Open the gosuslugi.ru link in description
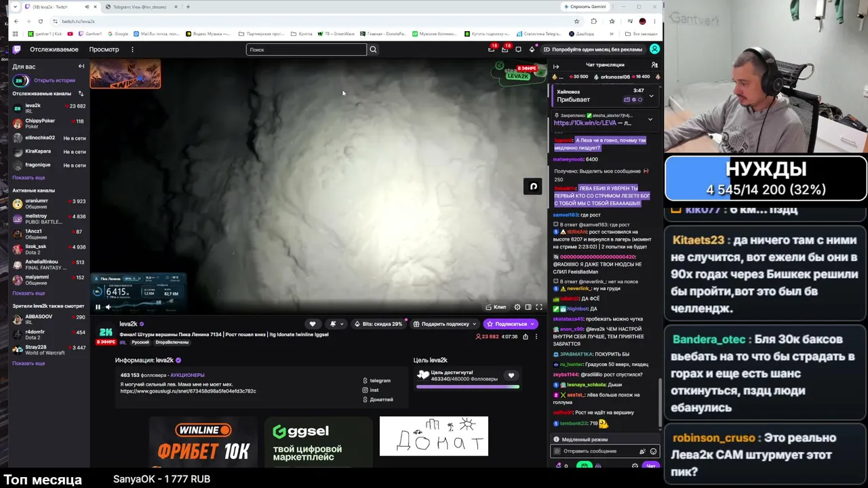The height and width of the screenshot is (488, 868). 189,391
